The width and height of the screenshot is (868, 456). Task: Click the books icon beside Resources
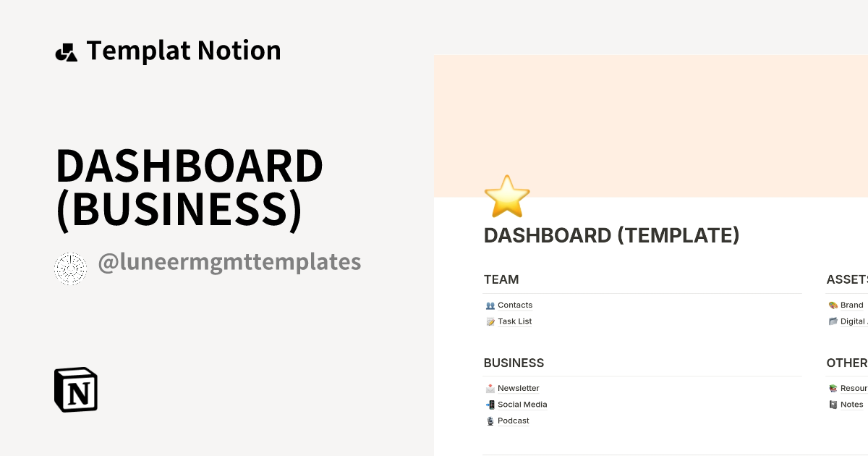click(x=833, y=388)
